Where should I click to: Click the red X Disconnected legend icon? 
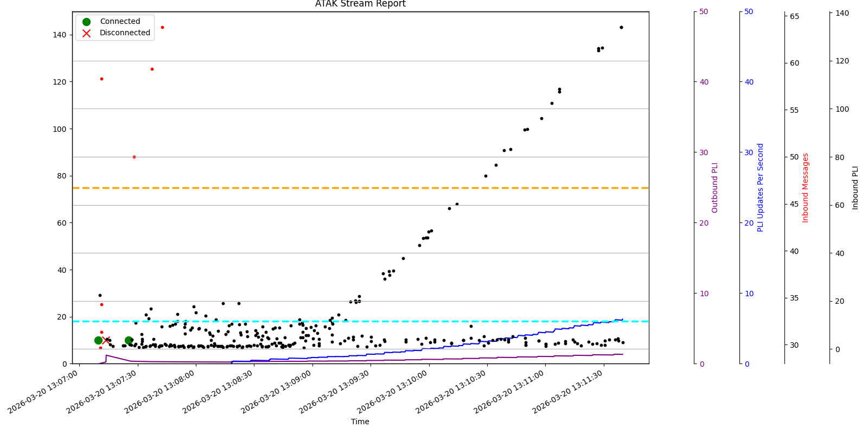pyautogui.click(x=86, y=33)
